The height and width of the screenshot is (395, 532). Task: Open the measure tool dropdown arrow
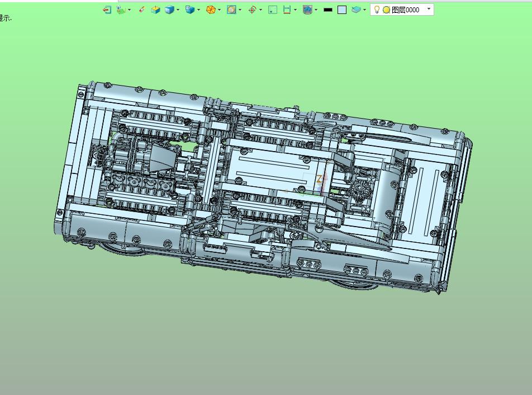coord(295,10)
